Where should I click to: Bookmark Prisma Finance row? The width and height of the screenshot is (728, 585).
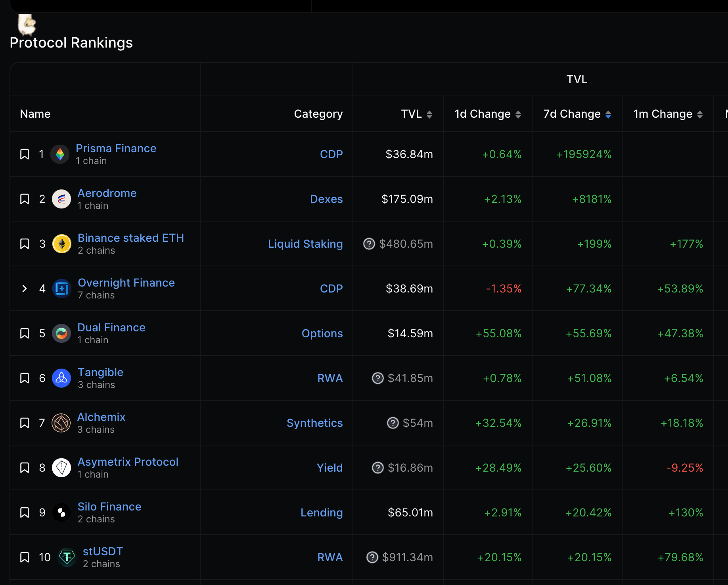tap(25, 154)
